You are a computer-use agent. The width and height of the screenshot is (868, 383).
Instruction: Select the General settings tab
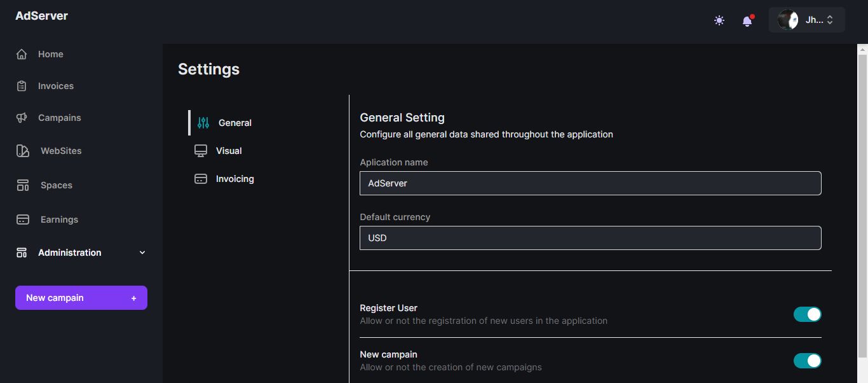click(x=234, y=123)
